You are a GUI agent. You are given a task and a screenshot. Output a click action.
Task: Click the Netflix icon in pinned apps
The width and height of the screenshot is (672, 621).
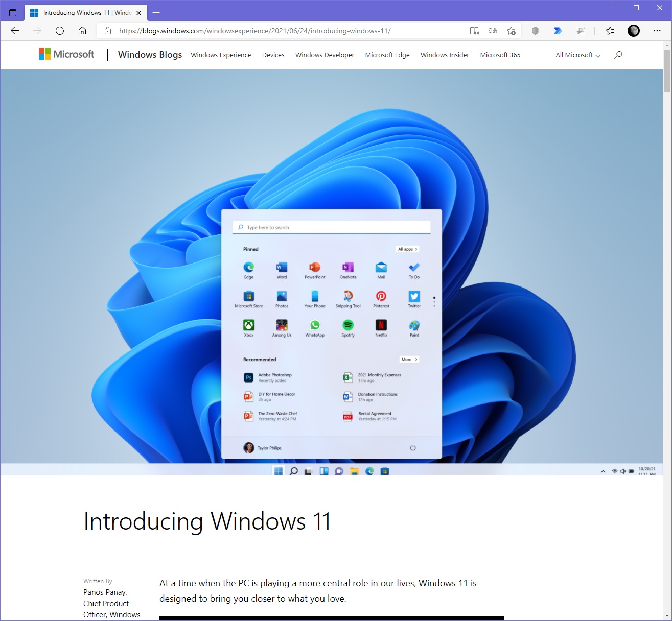coord(381,325)
